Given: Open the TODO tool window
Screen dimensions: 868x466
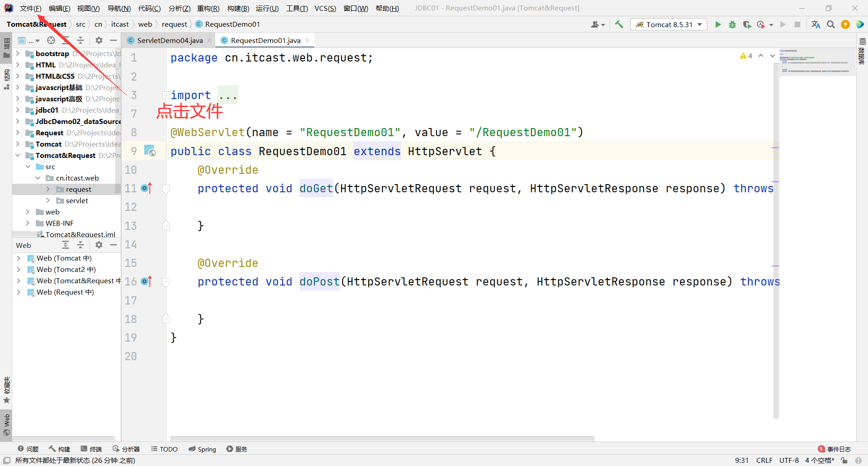Looking at the screenshot, I should pyautogui.click(x=165, y=449).
